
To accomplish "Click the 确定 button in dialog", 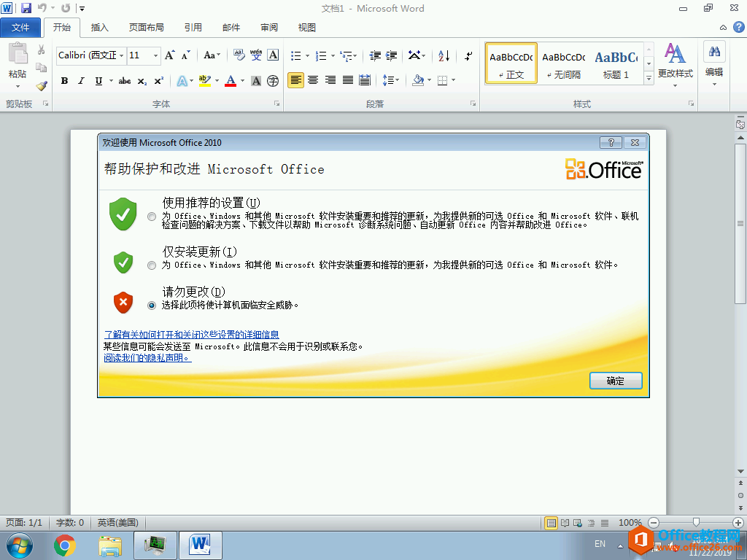I will click(x=616, y=381).
